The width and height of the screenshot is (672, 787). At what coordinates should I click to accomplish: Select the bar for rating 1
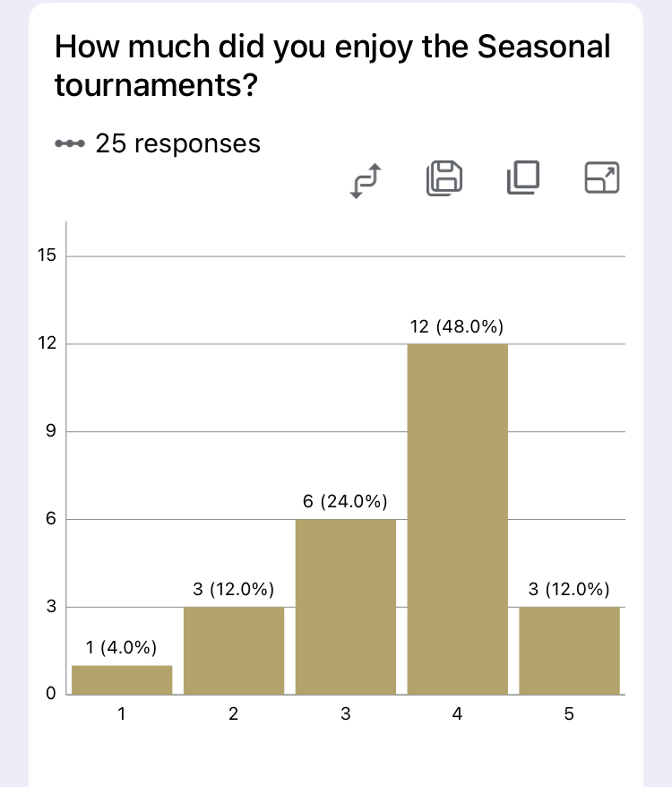(x=122, y=680)
